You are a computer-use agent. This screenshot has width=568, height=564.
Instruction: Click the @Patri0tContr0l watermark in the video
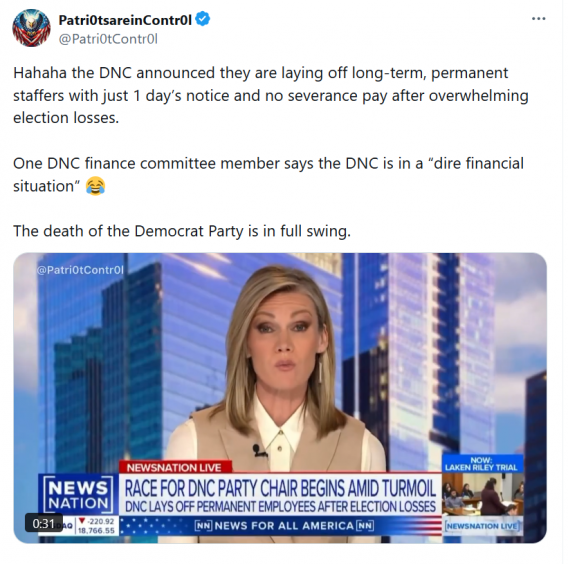pyautogui.click(x=80, y=270)
